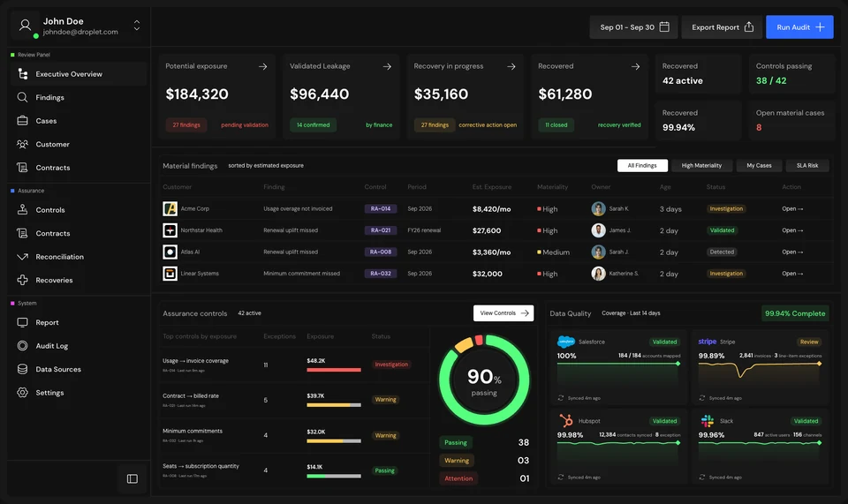Open Reconciliation icon in sidebar
This screenshot has height=504, width=848.
(22, 257)
